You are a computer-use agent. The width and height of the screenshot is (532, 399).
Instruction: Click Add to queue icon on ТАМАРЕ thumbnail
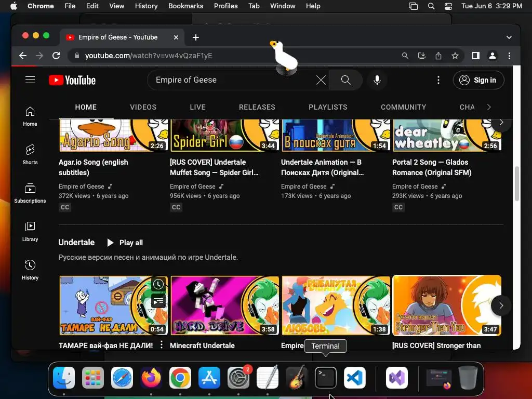tap(158, 301)
